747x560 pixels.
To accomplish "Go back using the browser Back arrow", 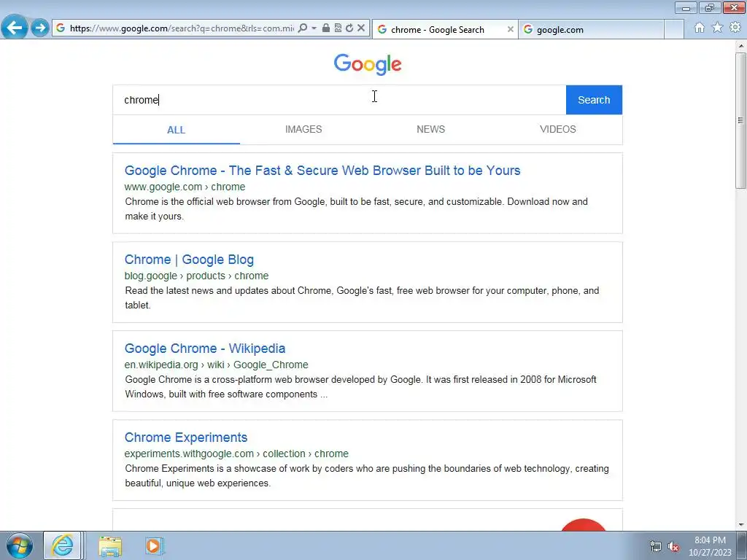I will coord(15,27).
